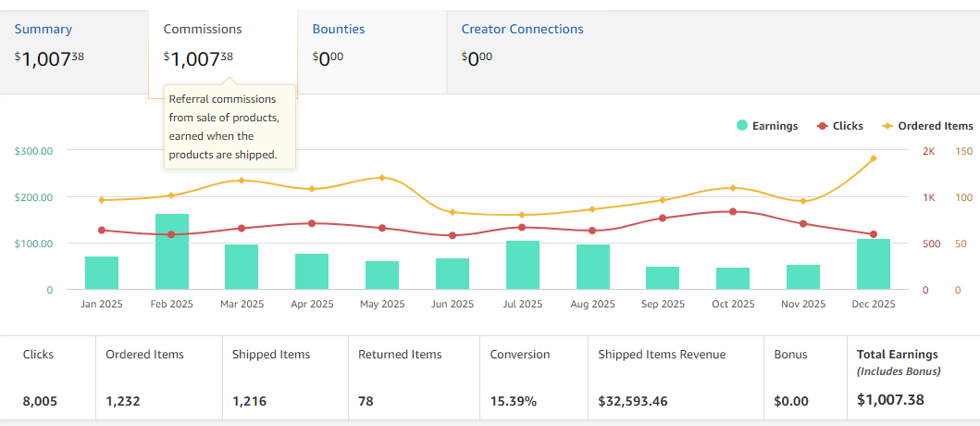
Task: Click Oct 2025 red Clicks data point
Action: [x=733, y=212]
